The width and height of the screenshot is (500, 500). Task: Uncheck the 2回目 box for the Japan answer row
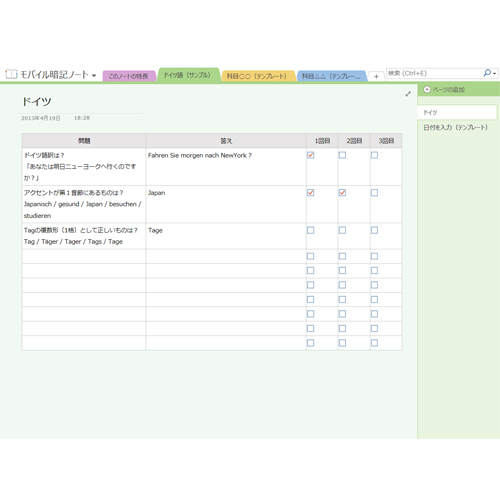coord(342,193)
